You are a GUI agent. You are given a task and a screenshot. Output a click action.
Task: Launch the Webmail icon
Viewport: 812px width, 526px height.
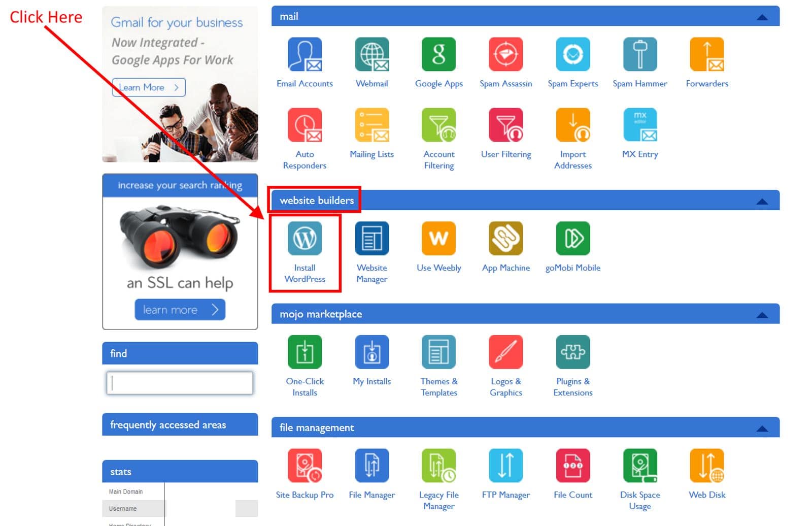371,55
